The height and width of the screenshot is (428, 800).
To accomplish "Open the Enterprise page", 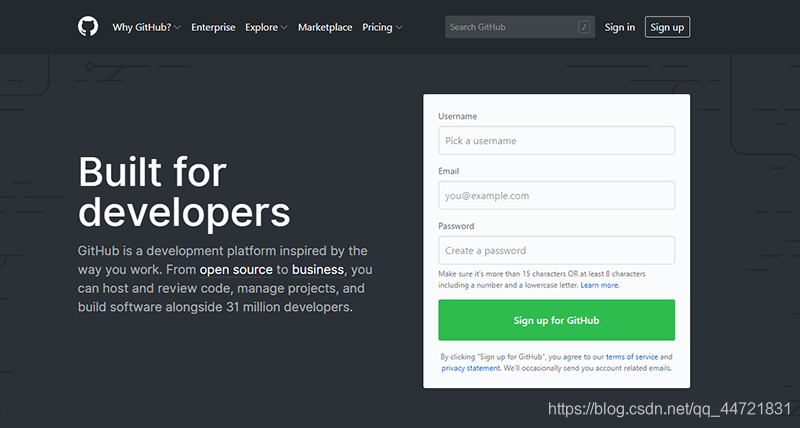I will (x=213, y=27).
